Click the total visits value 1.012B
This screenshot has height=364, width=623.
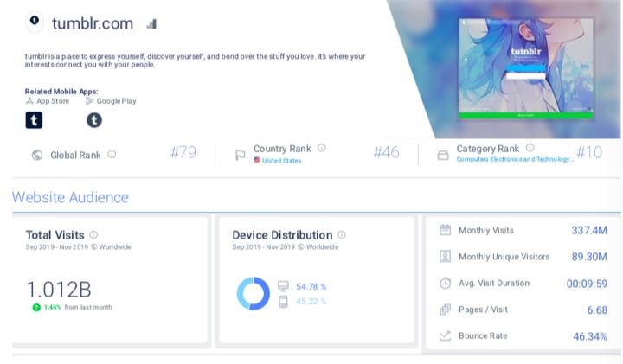point(59,290)
